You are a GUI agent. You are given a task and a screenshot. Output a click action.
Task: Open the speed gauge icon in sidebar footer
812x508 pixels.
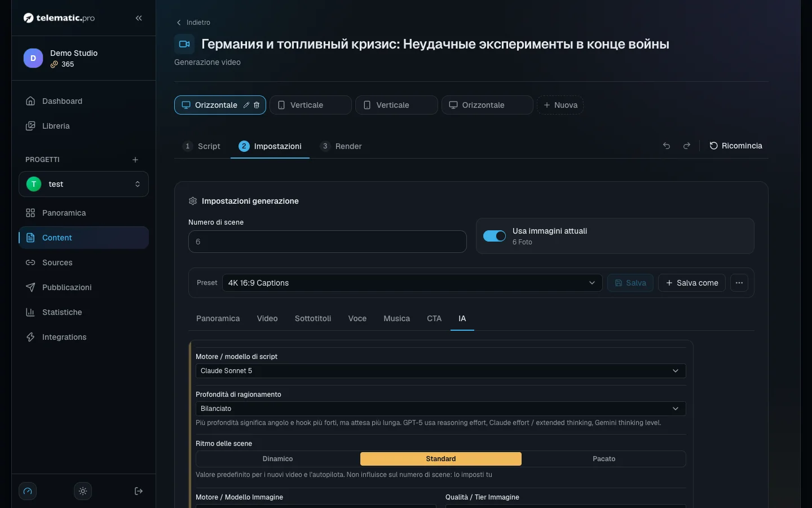tap(28, 491)
